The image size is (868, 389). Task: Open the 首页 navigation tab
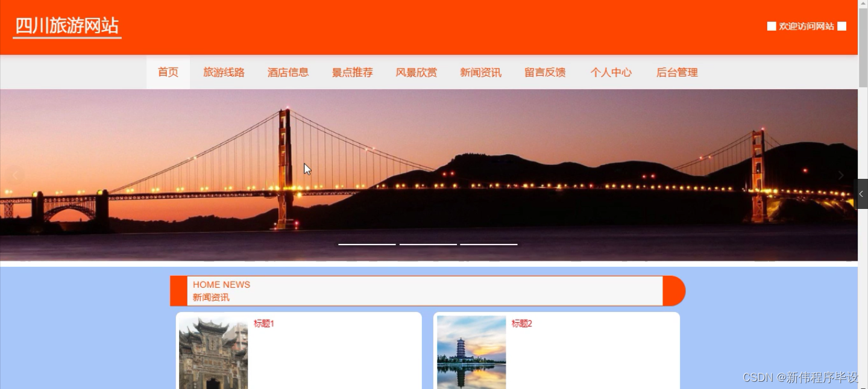168,72
